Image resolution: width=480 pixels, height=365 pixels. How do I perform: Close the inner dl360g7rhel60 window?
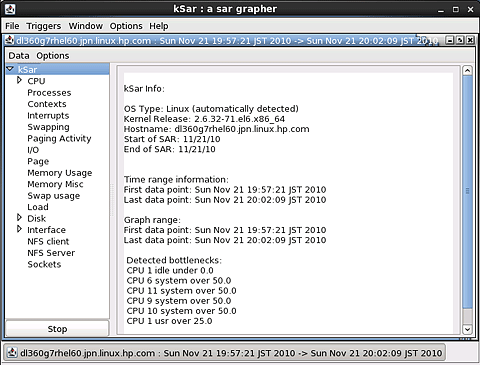(470, 40)
